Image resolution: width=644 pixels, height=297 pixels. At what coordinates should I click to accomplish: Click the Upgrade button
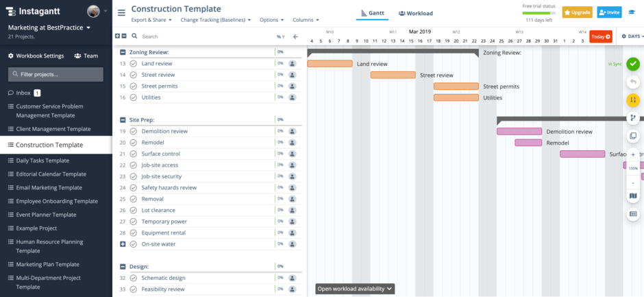pyautogui.click(x=577, y=12)
